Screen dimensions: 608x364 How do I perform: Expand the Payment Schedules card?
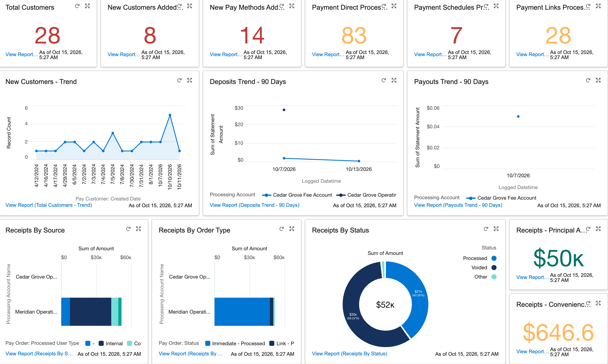point(496,6)
